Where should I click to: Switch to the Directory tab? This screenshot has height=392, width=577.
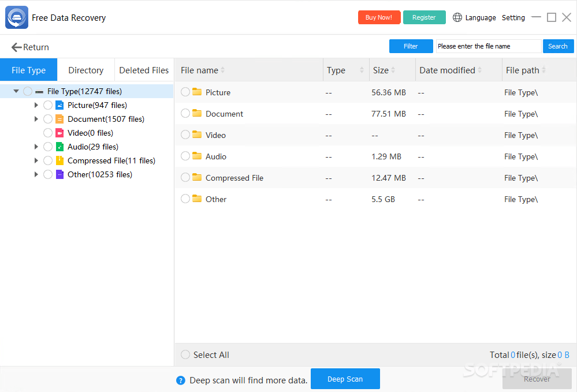85,70
